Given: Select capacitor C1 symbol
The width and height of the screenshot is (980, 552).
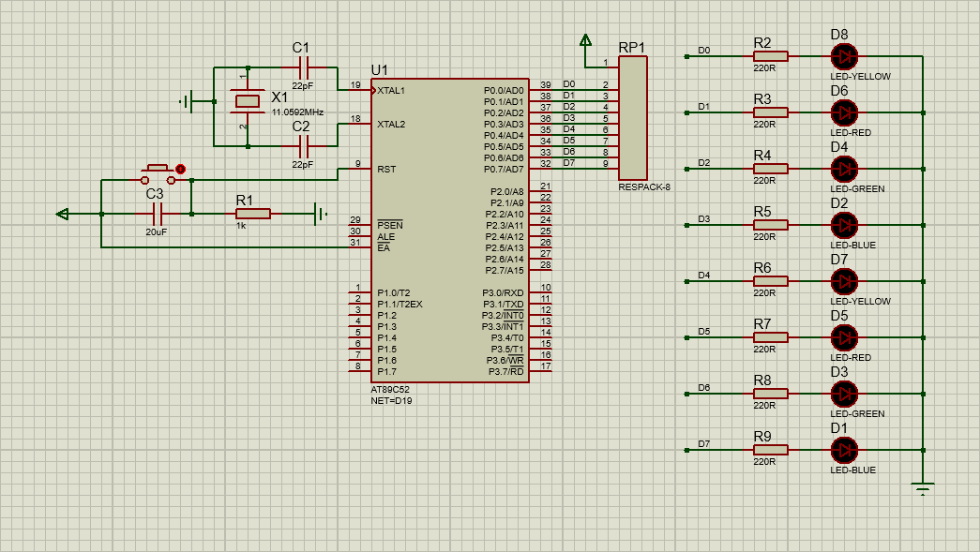Looking at the screenshot, I should point(303,67).
